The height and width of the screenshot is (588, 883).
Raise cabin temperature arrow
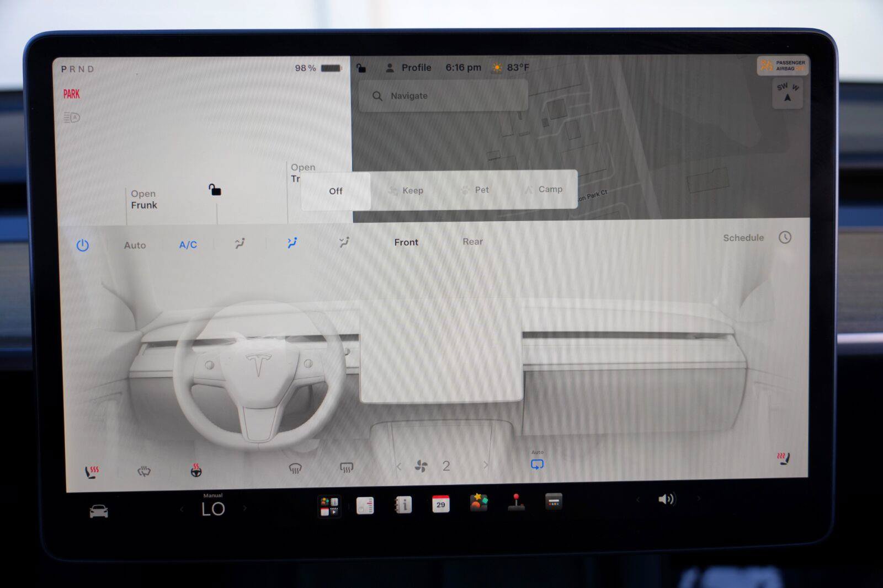click(x=245, y=508)
